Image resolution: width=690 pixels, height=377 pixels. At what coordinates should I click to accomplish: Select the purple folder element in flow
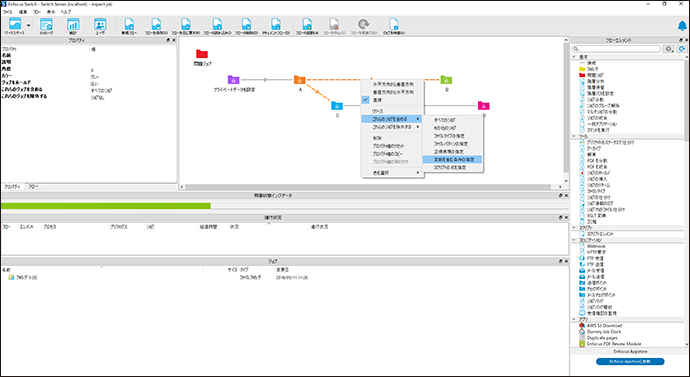point(233,80)
